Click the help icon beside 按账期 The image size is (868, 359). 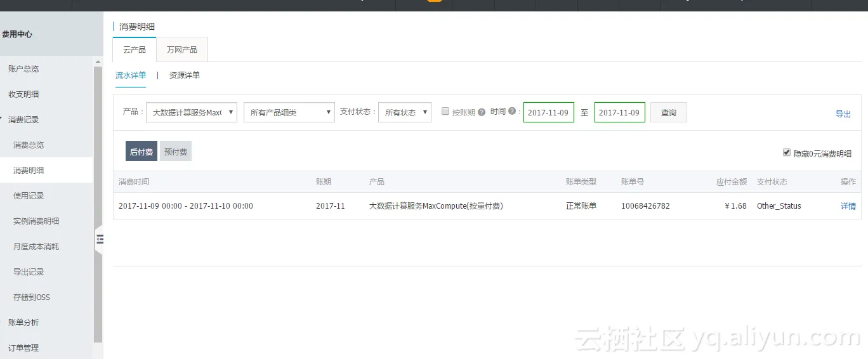click(x=482, y=112)
